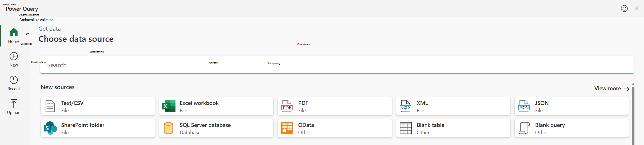Open the Home section in the sidebar
The image size is (644, 145).
tap(14, 36)
